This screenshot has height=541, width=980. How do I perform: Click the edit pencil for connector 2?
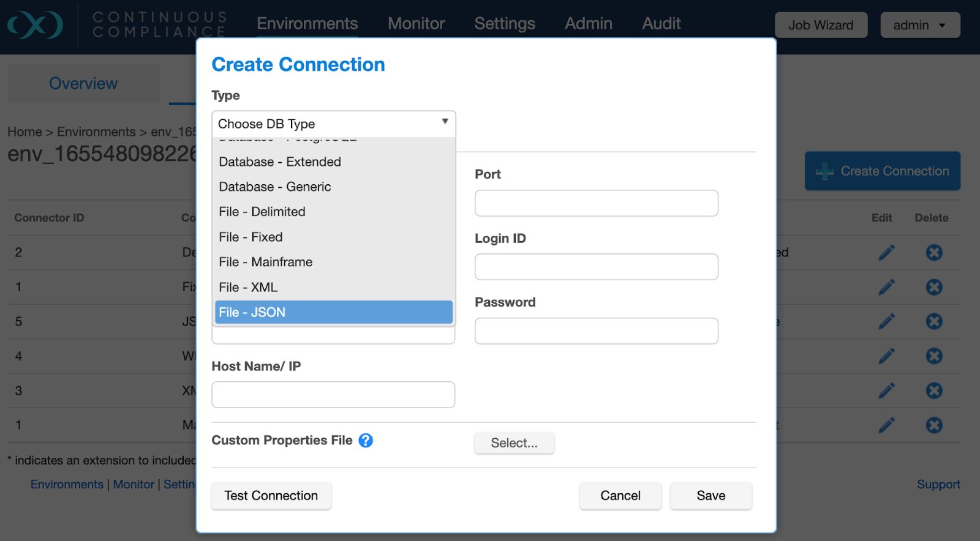[886, 252]
